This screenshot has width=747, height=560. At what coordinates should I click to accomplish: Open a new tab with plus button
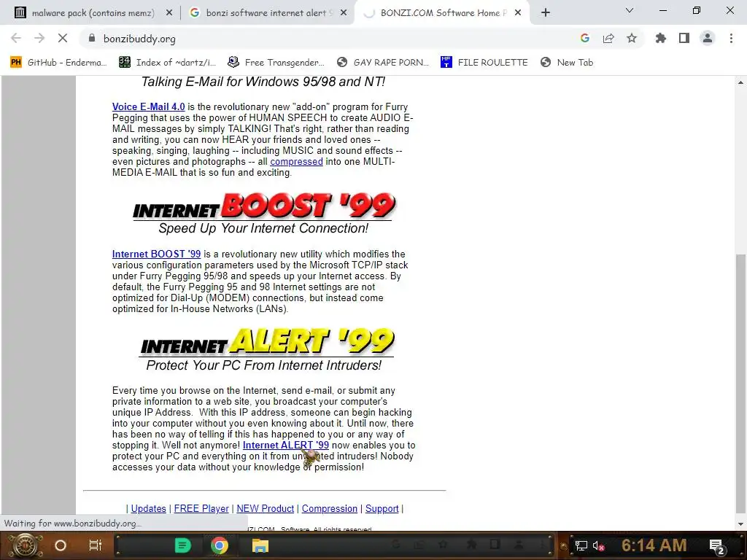(546, 13)
